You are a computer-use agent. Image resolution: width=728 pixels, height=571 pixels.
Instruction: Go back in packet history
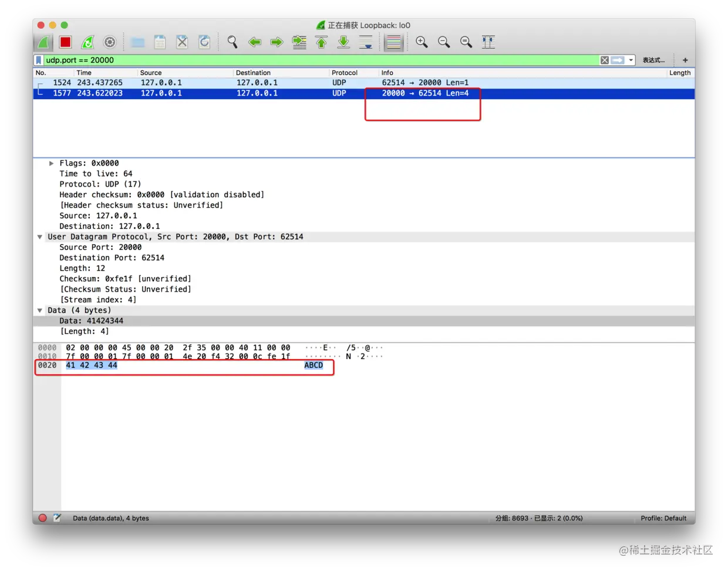click(x=255, y=42)
